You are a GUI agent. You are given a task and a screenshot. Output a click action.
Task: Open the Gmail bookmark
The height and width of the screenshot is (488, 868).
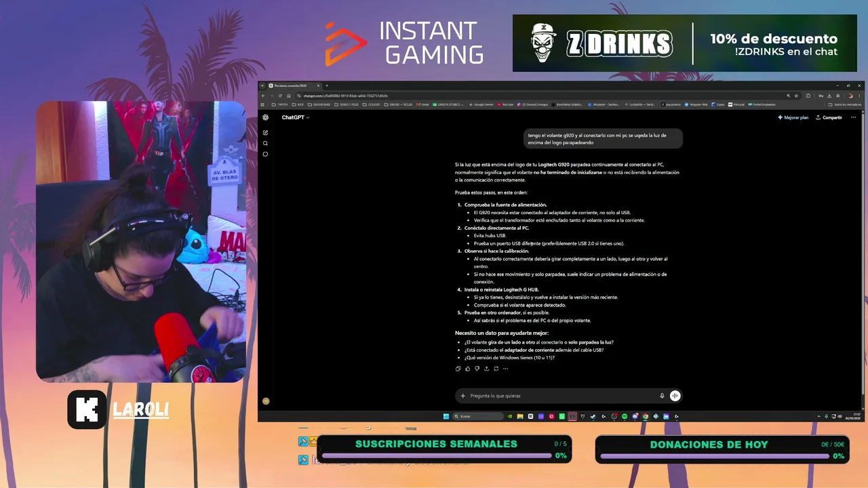point(423,104)
